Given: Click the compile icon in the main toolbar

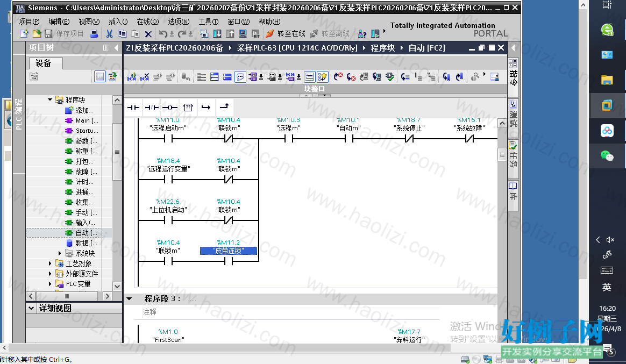Looking at the screenshot, I should pyautogui.click(x=204, y=33).
